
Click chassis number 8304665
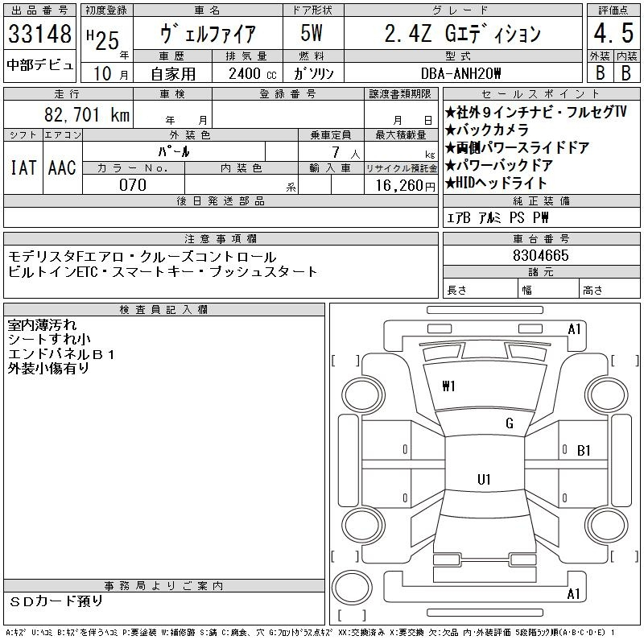[x=541, y=255]
